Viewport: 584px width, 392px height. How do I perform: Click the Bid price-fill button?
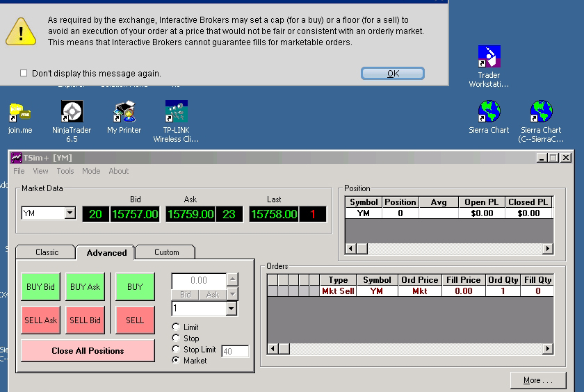tap(185, 295)
